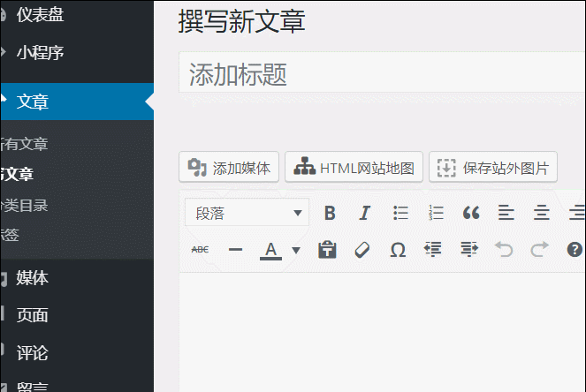Open the 段落 paragraph format dropdown
This screenshot has width=586, height=392.
(x=247, y=213)
